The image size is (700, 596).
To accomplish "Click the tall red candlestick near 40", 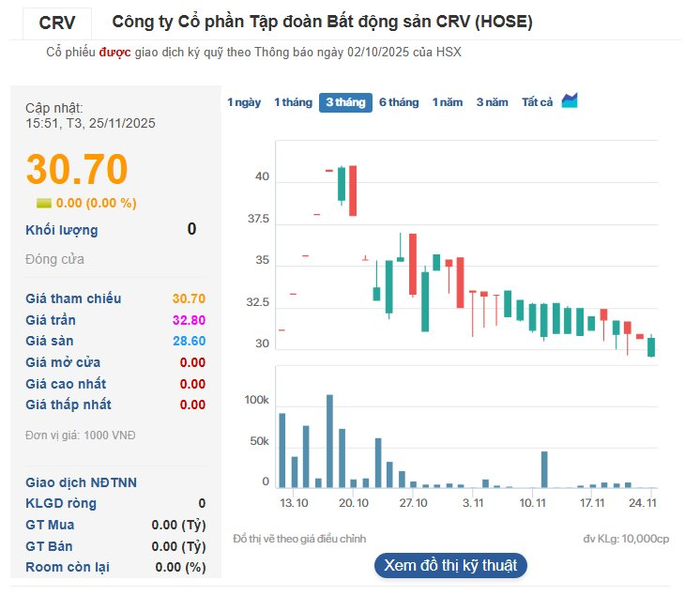I will (x=353, y=191).
